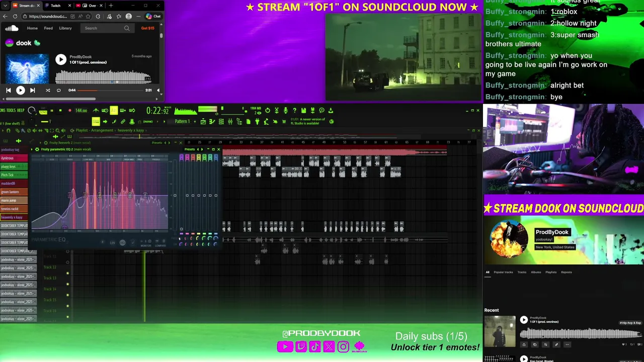644x362 pixels.
Task: Add new pattern with plus button
Action: pos(195,121)
